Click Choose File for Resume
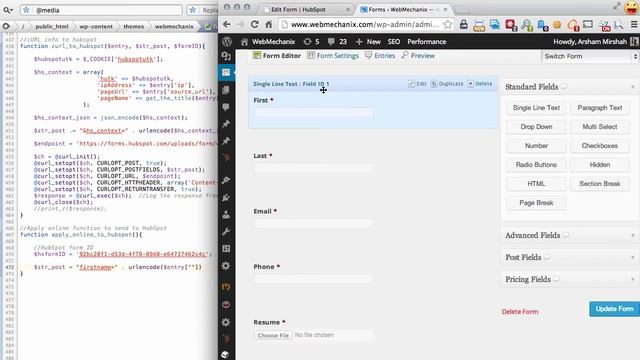640x360 pixels. point(273,335)
